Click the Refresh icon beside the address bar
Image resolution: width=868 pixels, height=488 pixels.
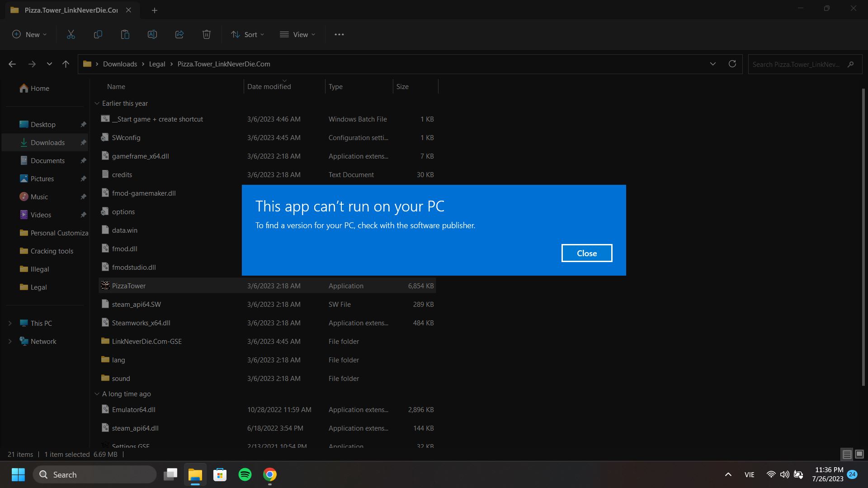tap(732, 64)
